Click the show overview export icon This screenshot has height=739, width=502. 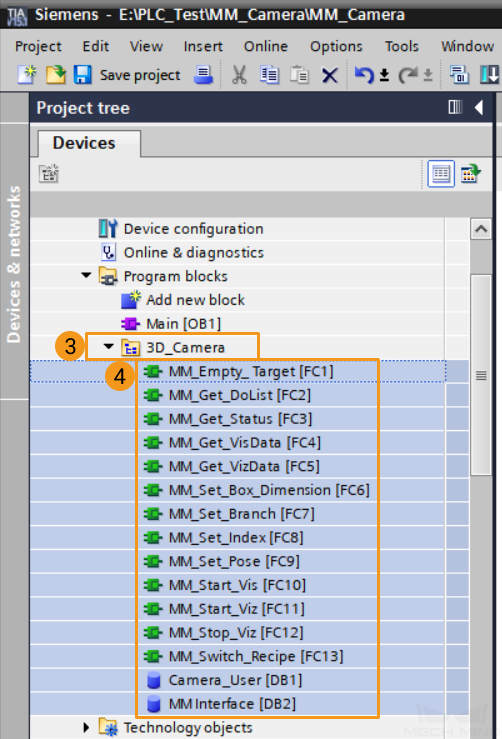click(470, 173)
